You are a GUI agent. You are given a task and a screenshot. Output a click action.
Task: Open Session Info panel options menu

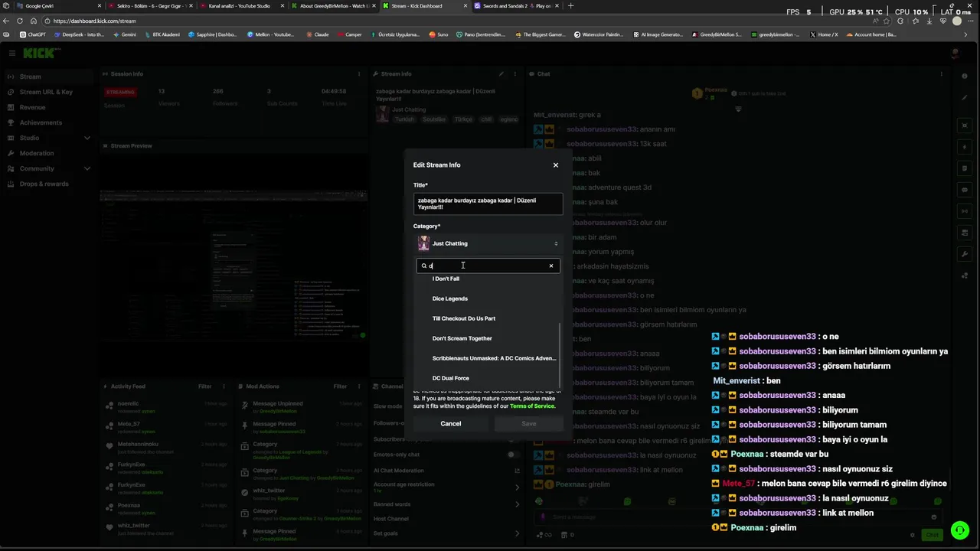(x=359, y=74)
